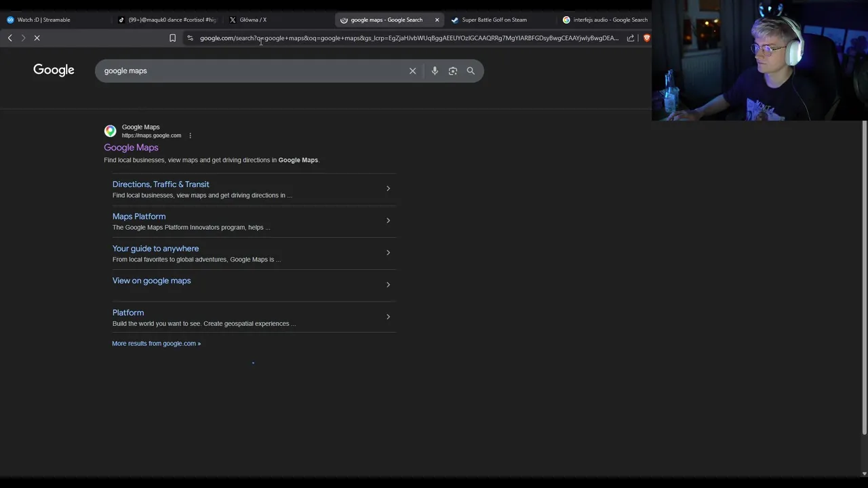This screenshot has width=868, height=488.
Task: Go back to the previous page
Action: [x=9, y=38]
